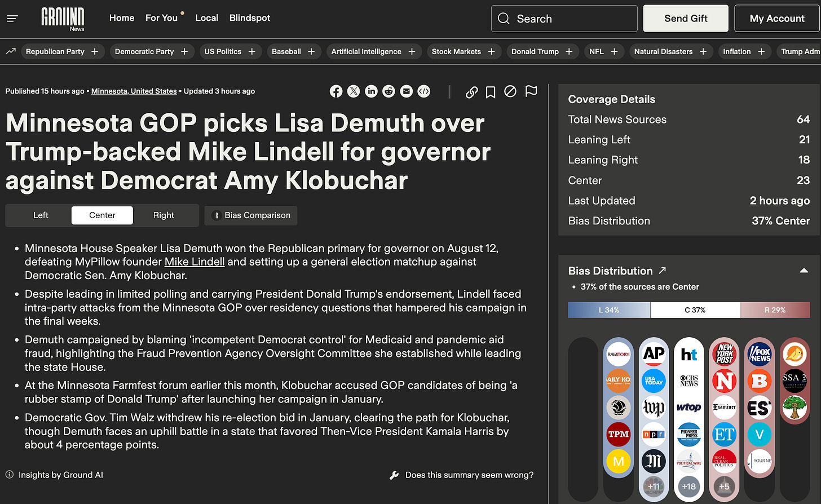Image resolution: width=821 pixels, height=504 pixels.
Task: Click the L 34% bias bar segment
Action: click(x=609, y=310)
